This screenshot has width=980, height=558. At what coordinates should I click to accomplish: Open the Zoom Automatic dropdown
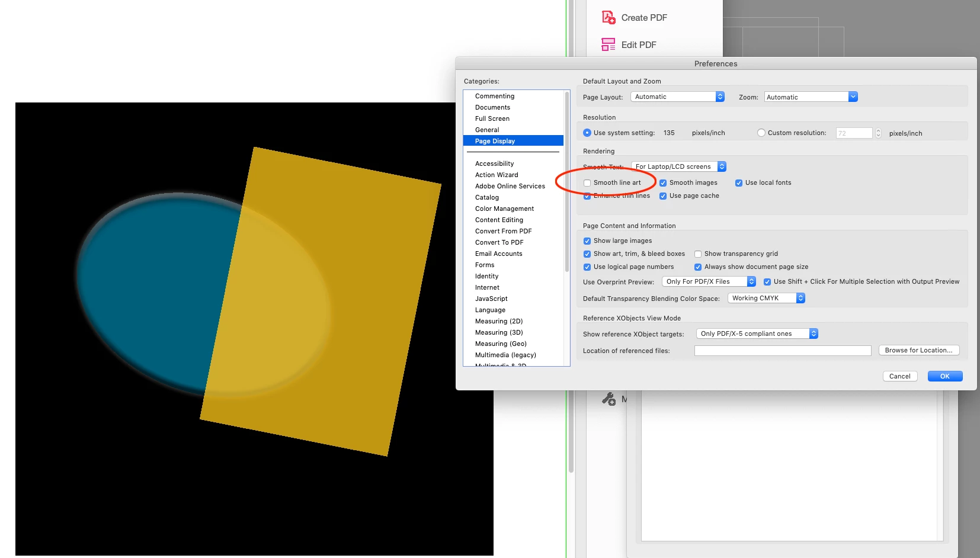pyautogui.click(x=811, y=97)
